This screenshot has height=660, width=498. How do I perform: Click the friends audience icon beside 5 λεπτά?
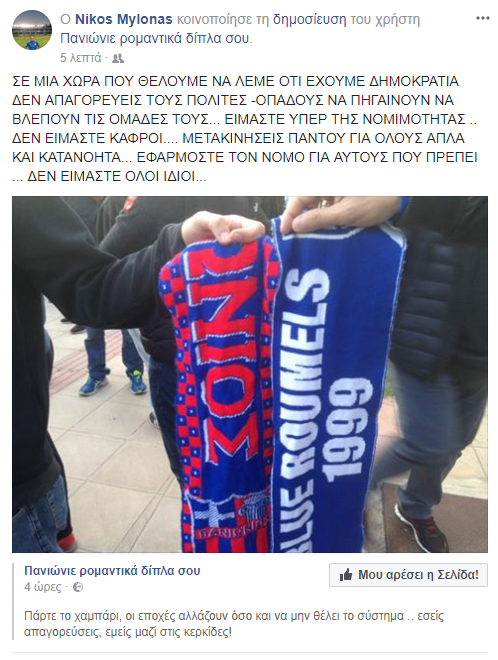(118, 58)
